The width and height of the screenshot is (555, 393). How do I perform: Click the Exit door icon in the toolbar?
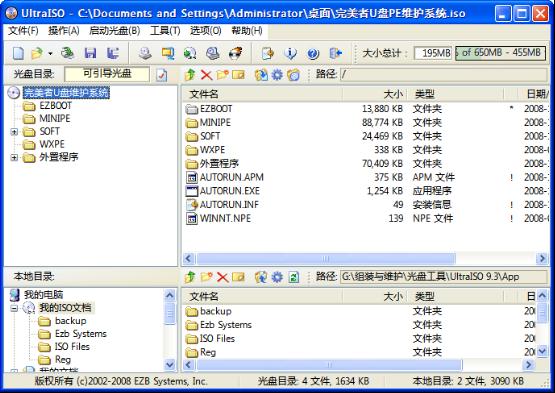tap(336, 53)
